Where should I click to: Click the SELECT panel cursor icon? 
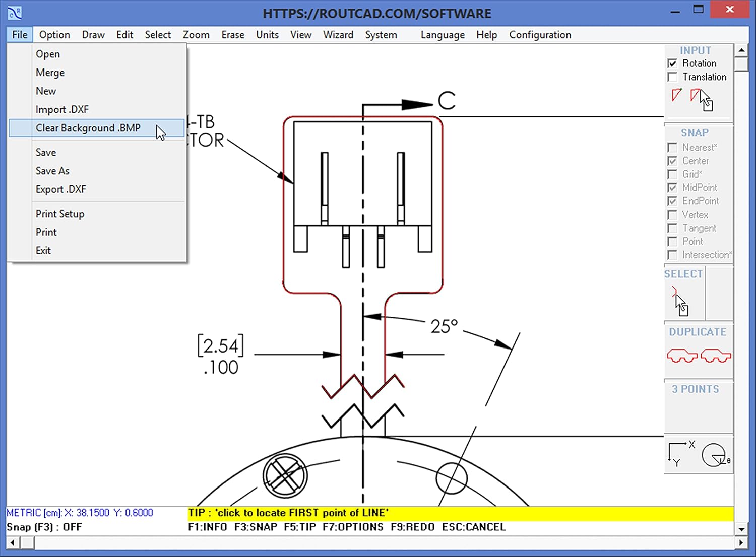pos(680,301)
